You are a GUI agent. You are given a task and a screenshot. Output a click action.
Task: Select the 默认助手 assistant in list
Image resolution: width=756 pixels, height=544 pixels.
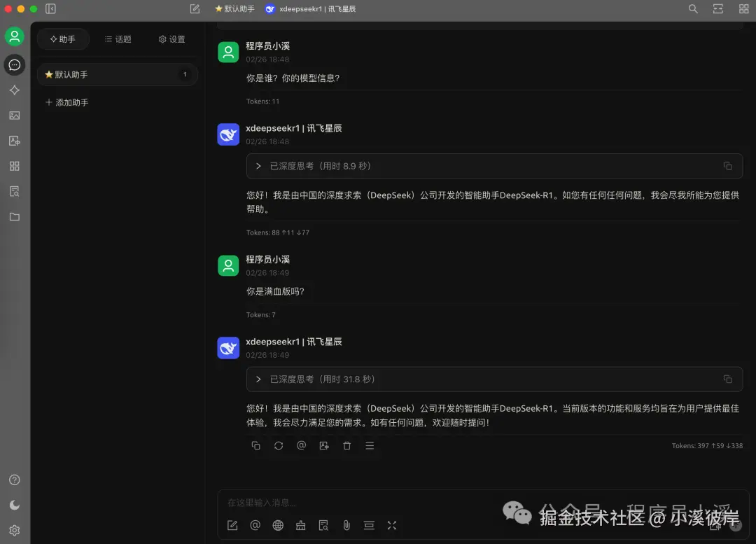(117, 74)
